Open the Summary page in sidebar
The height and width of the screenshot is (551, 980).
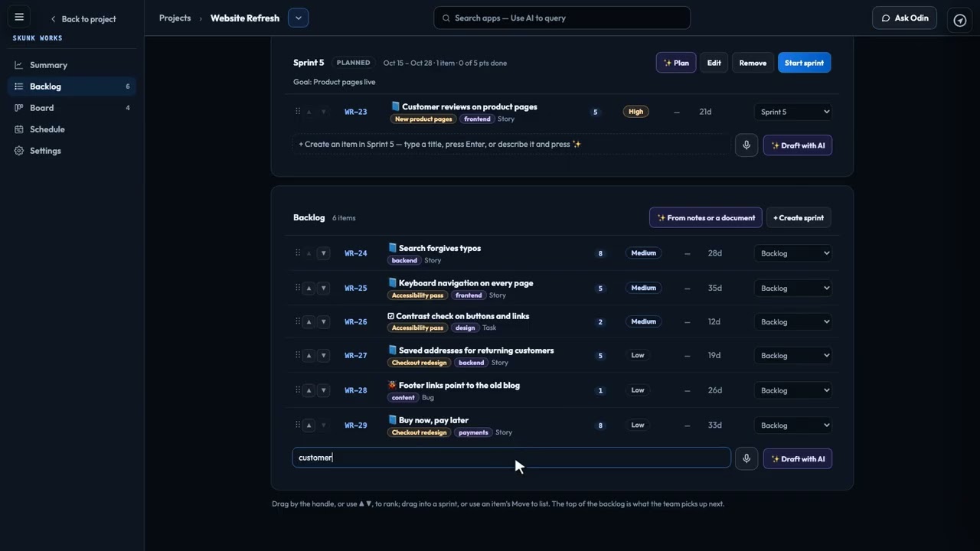coord(72,65)
